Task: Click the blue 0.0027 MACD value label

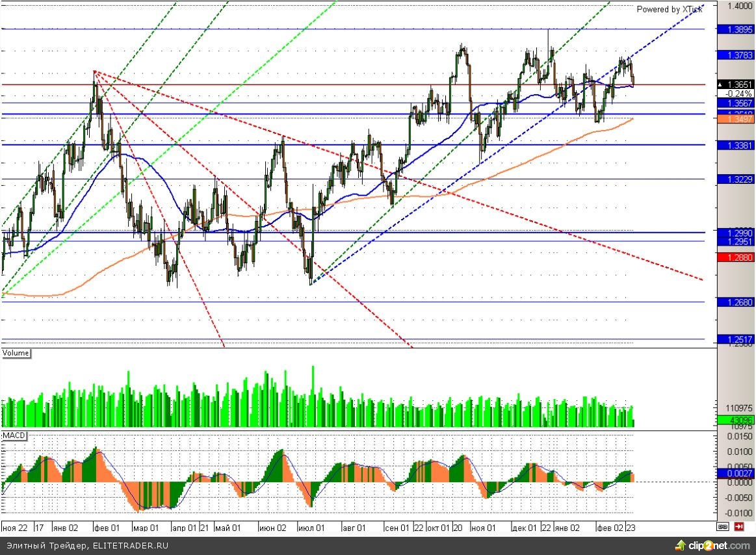Action: pos(736,473)
